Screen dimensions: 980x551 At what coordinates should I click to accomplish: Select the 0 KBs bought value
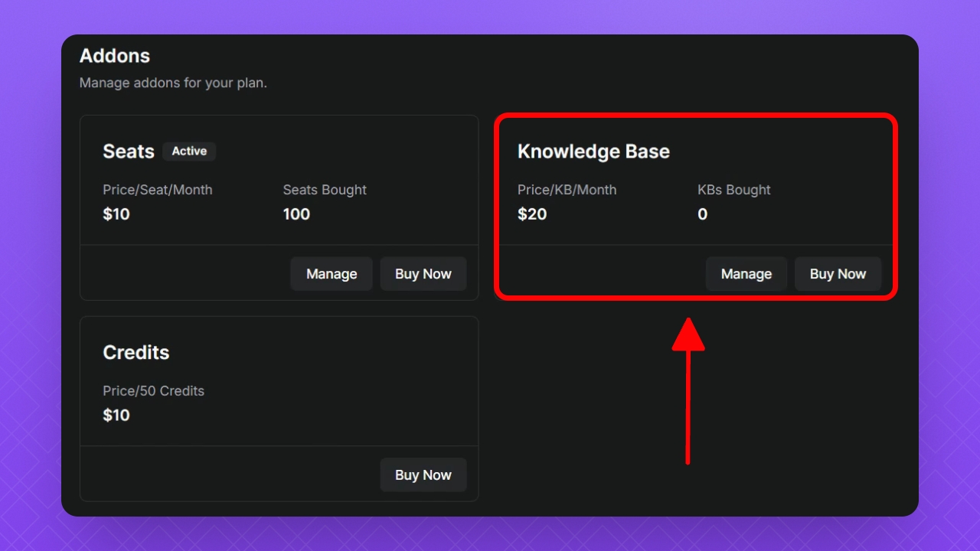pyautogui.click(x=703, y=214)
